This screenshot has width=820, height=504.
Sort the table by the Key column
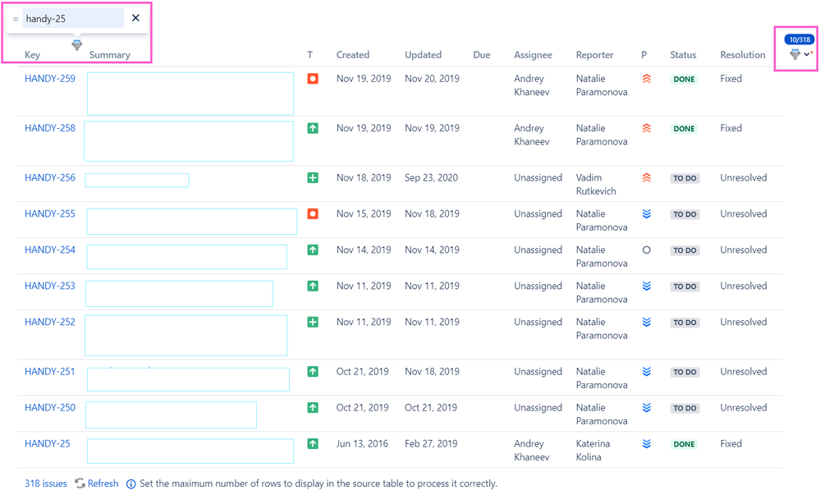click(x=31, y=54)
